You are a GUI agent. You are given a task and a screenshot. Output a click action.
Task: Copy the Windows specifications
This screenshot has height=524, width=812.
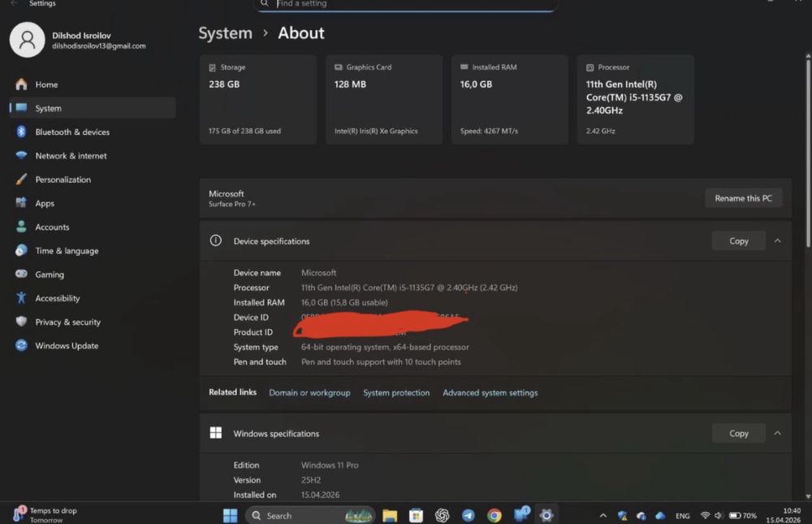(x=738, y=433)
